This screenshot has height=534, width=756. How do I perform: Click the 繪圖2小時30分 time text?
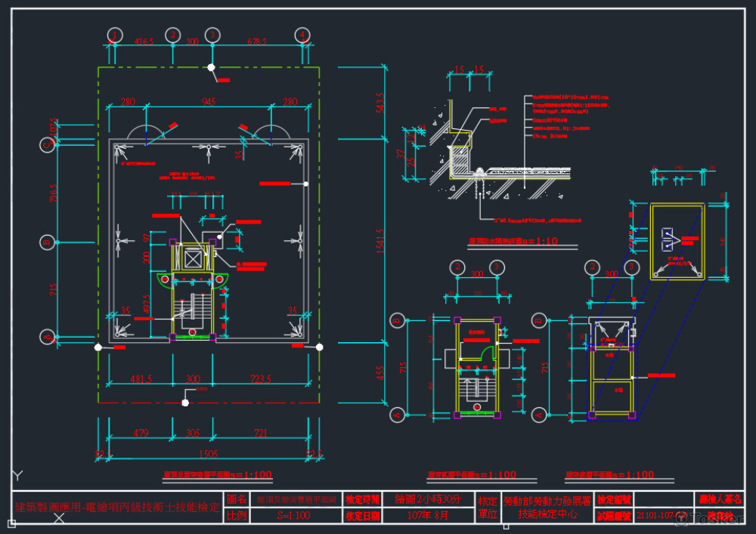pyautogui.click(x=427, y=499)
